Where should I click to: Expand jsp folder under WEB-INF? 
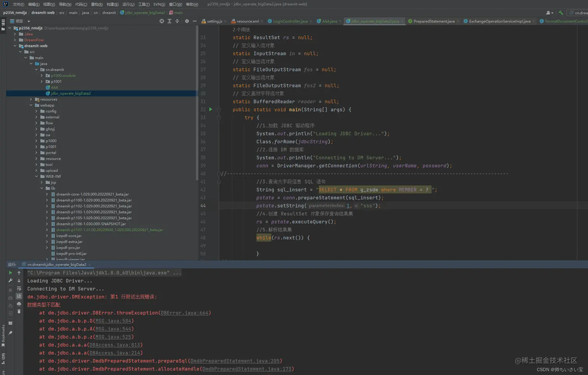[42, 182]
